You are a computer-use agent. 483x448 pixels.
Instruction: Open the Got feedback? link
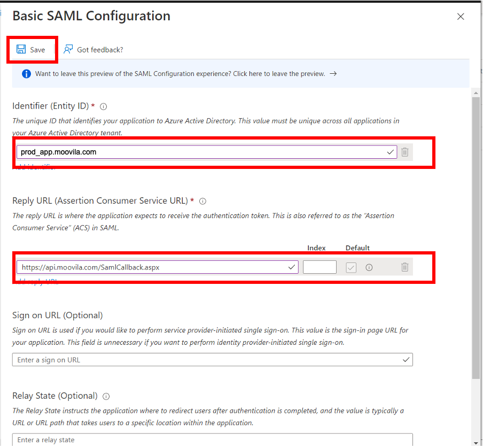(x=94, y=50)
